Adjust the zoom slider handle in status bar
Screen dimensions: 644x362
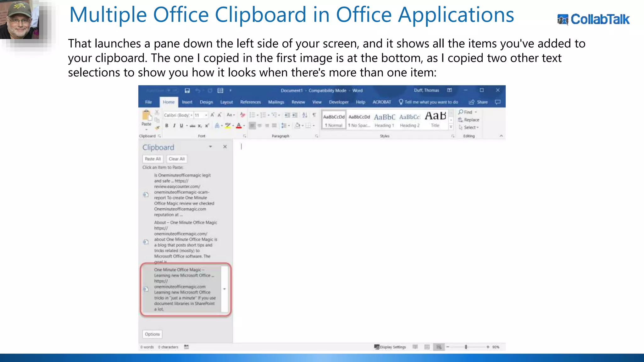coord(466,347)
